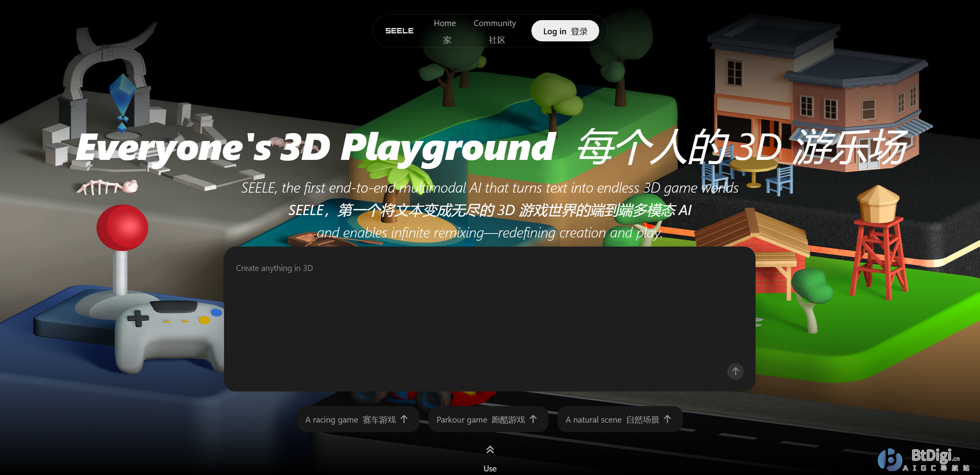Expand section with double chevron up icon
Screen dimensions: 980x475
pyautogui.click(x=490, y=450)
